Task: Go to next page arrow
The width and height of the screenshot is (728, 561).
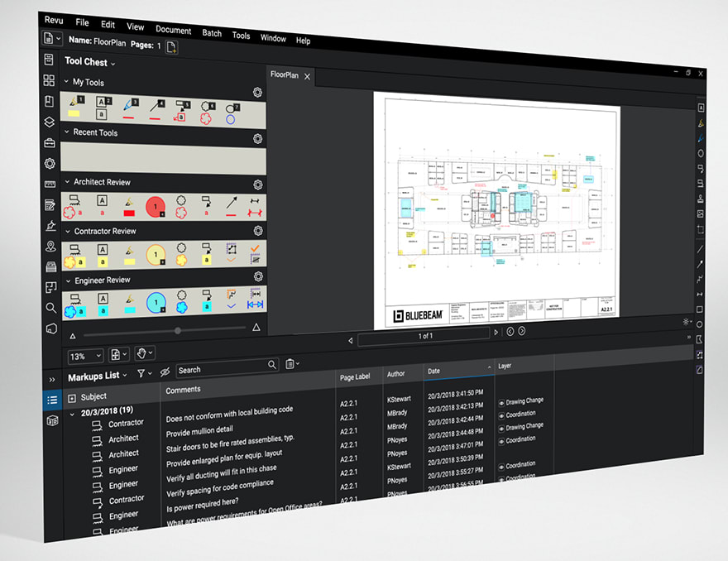Action: pos(496,332)
